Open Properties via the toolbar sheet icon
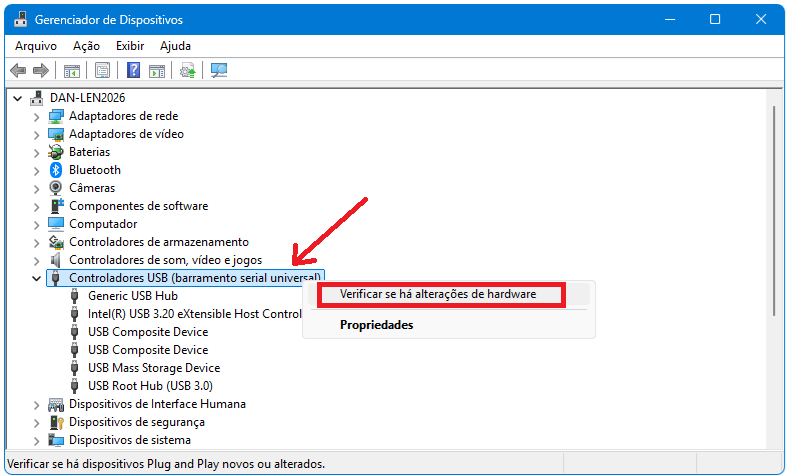The width and height of the screenshot is (786, 475). pyautogui.click(x=102, y=71)
